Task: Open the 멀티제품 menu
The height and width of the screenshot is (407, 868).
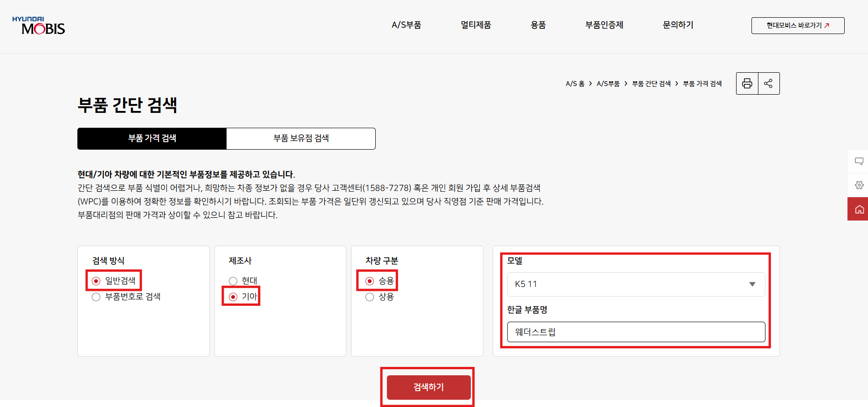Action: pos(476,25)
